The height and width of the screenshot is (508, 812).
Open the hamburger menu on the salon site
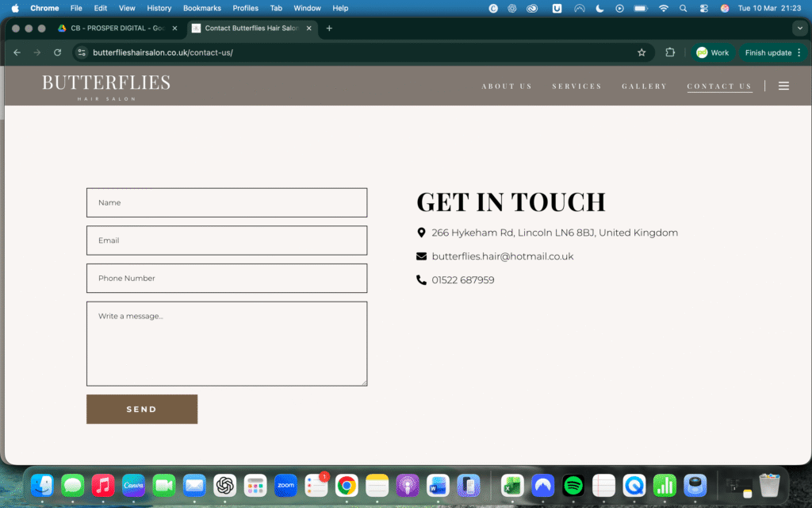tap(783, 86)
